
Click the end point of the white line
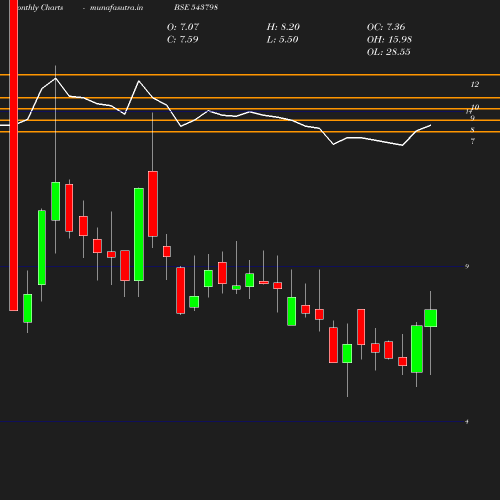click(431, 125)
